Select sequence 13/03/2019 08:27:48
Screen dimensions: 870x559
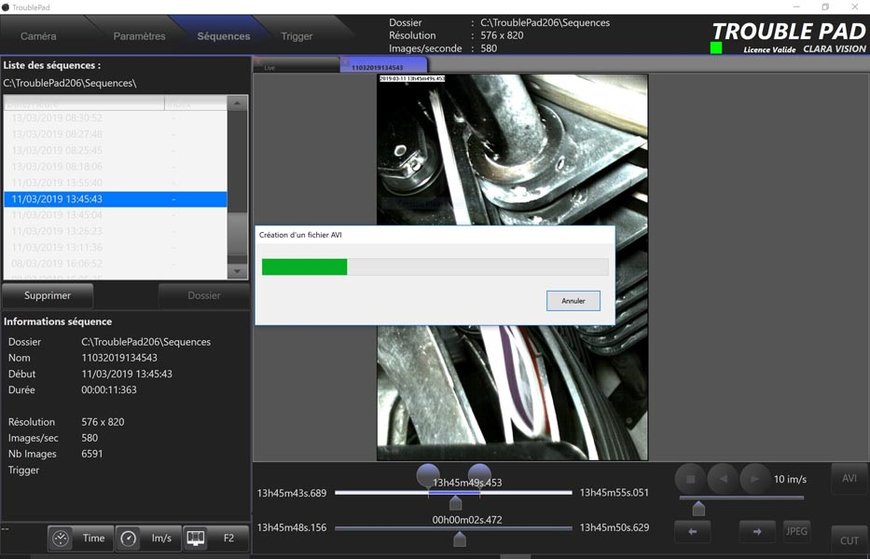pyautogui.click(x=115, y=134)
